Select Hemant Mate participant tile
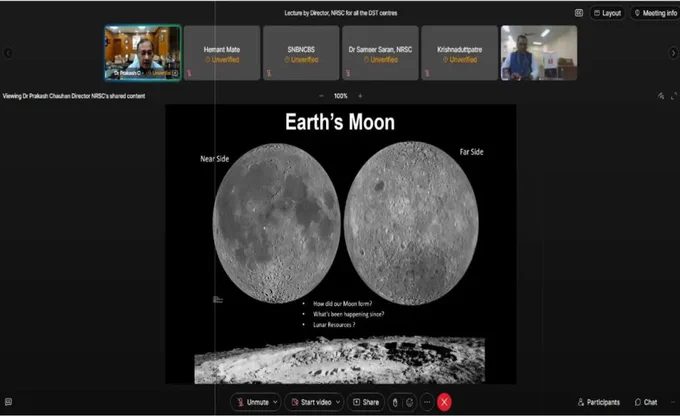The height and width of the screenshot is (416, 680). click(222, 52)
